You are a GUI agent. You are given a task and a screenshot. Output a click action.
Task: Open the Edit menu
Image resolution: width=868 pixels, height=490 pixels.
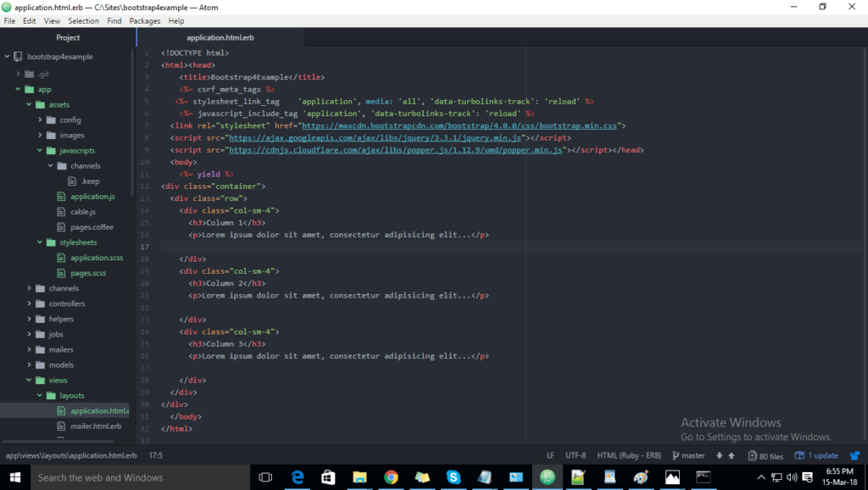pyautogui.click(x=30, y=21)
